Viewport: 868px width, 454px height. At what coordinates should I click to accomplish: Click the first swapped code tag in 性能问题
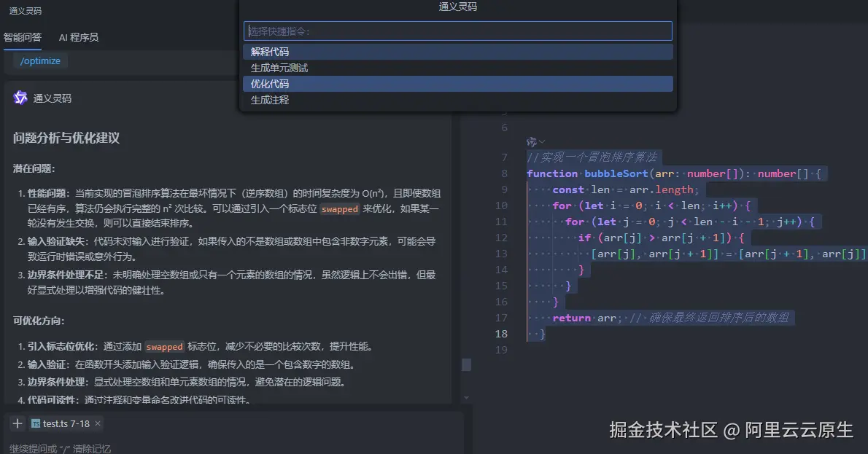[x=340, y=209]
